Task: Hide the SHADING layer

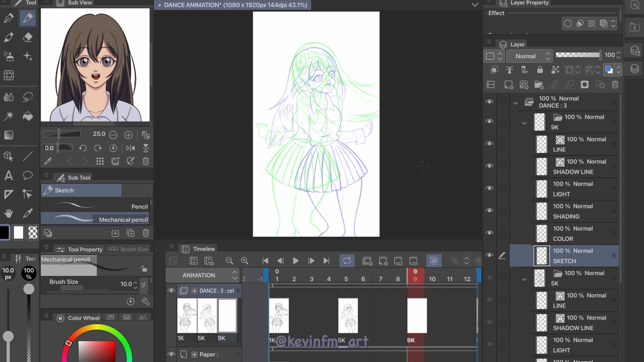Action: [489, 211]
